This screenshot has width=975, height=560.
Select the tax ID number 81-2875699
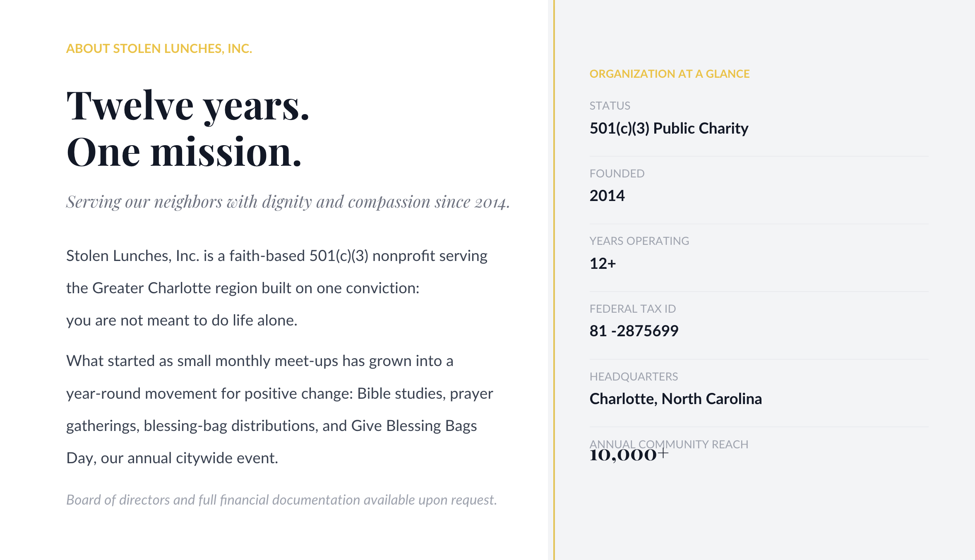click(x=634, y=331)
